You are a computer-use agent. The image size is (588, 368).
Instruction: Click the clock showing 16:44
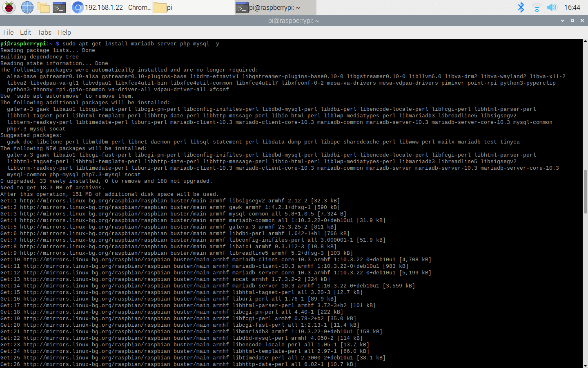click(573, 7)
